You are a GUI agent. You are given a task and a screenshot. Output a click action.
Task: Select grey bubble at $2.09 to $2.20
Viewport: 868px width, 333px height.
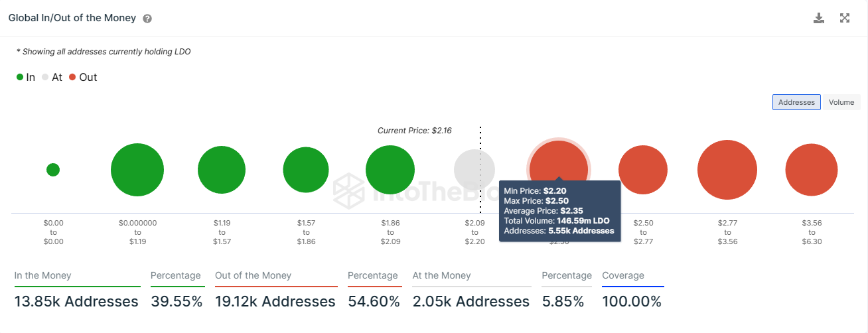tap(474, 170)
